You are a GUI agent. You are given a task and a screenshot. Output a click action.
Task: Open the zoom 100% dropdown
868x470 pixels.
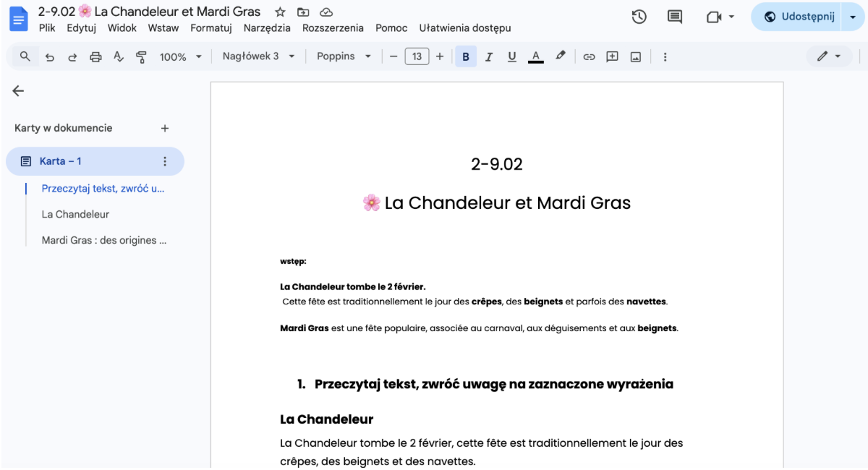[180, 56]
